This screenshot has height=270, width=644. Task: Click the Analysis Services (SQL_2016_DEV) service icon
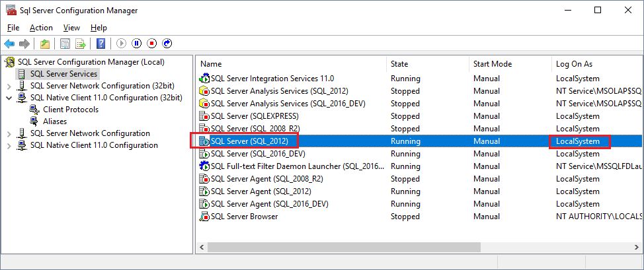pyautogui.click(x=204, y=104)
